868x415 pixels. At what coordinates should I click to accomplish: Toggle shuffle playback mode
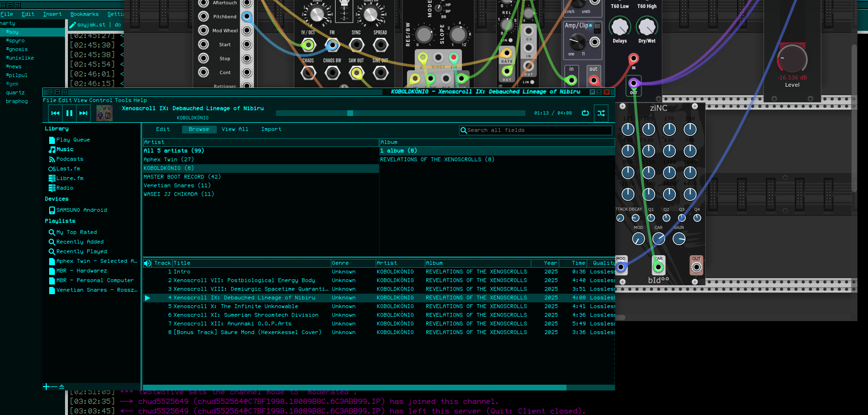601,113
